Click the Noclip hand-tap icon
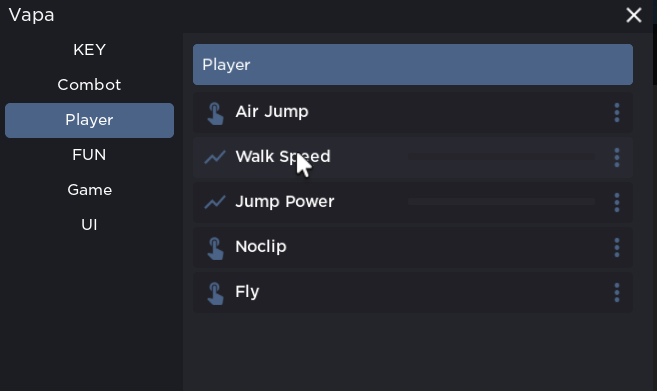This screenshot has width=657, height=391. pos(215,248)
